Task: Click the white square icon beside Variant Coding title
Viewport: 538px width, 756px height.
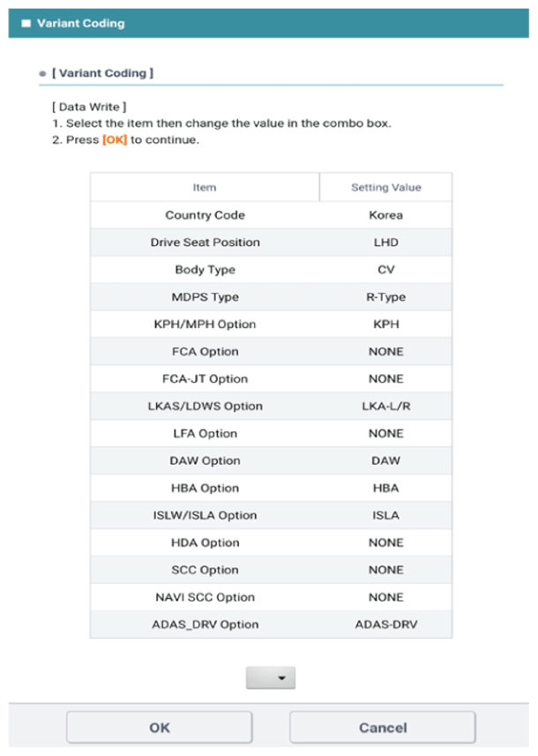Action: (26, 23)
